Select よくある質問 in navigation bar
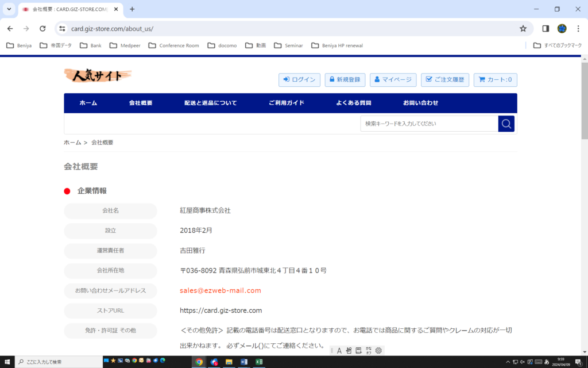 pyautogui.click(x=353, y=103)
